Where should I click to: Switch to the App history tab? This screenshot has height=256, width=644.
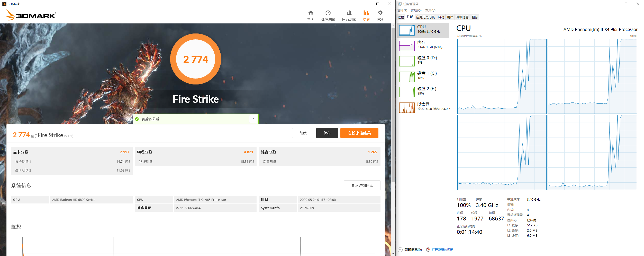coord(425,17)
